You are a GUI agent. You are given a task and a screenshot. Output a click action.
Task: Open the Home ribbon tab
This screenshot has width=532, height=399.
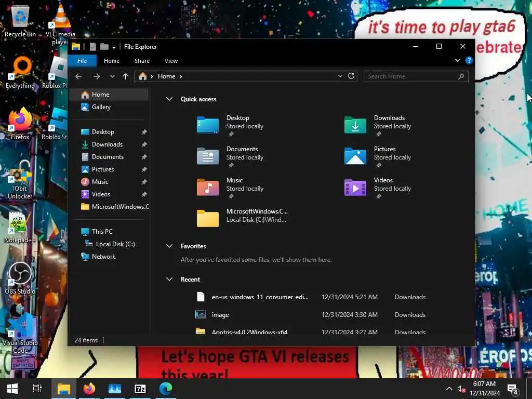[112, 61]
